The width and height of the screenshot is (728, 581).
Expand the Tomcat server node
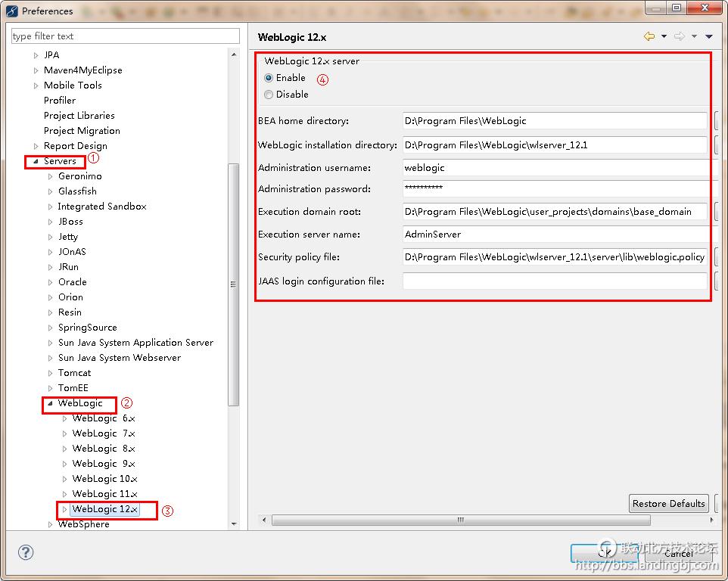(50, 373)
